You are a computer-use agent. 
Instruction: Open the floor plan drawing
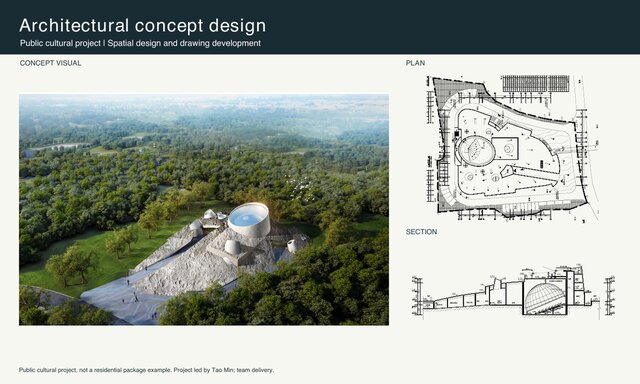coord(513,148)
